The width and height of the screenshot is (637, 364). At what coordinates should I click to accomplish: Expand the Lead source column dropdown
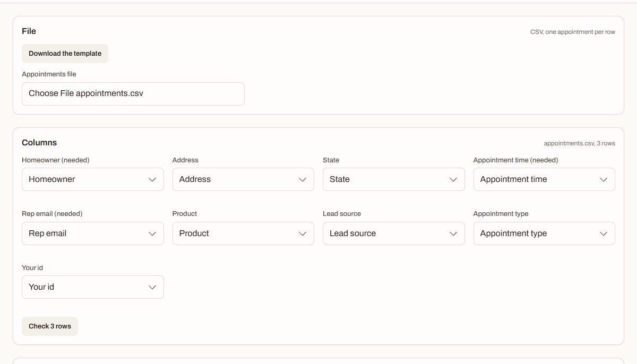coord(394,233)
